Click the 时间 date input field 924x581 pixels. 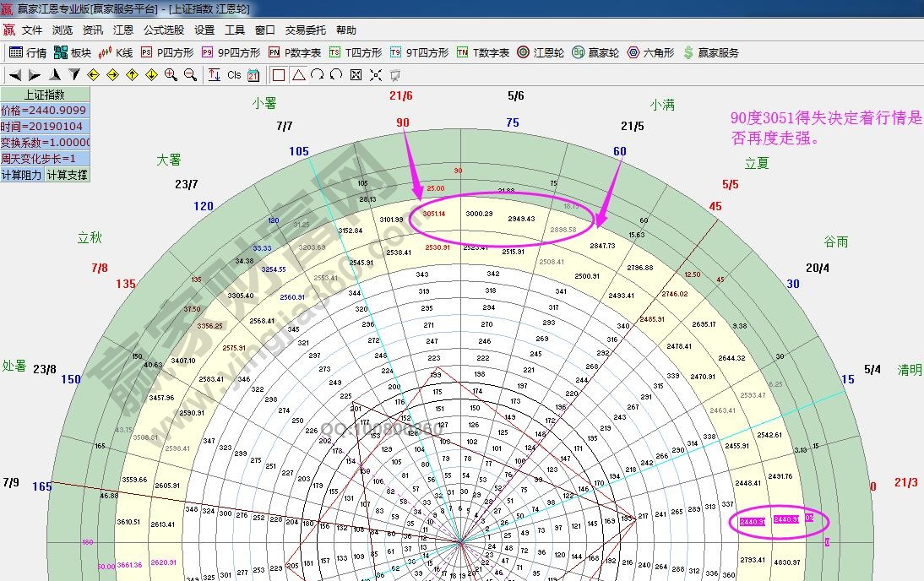tap(45, 127)
